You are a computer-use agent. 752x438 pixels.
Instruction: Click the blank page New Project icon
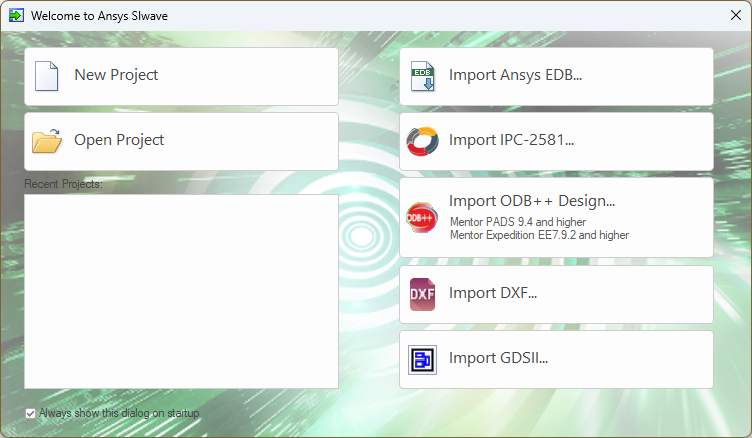click(x=47, y=76)
